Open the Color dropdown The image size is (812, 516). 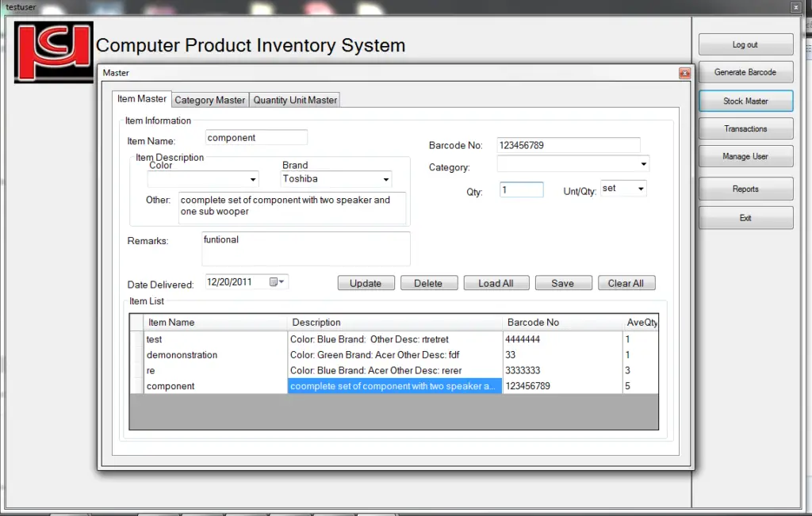coord(251,179)
